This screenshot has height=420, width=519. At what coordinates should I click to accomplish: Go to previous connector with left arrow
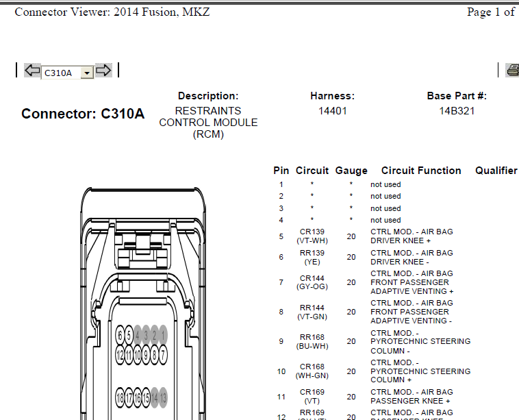[32, 70]
